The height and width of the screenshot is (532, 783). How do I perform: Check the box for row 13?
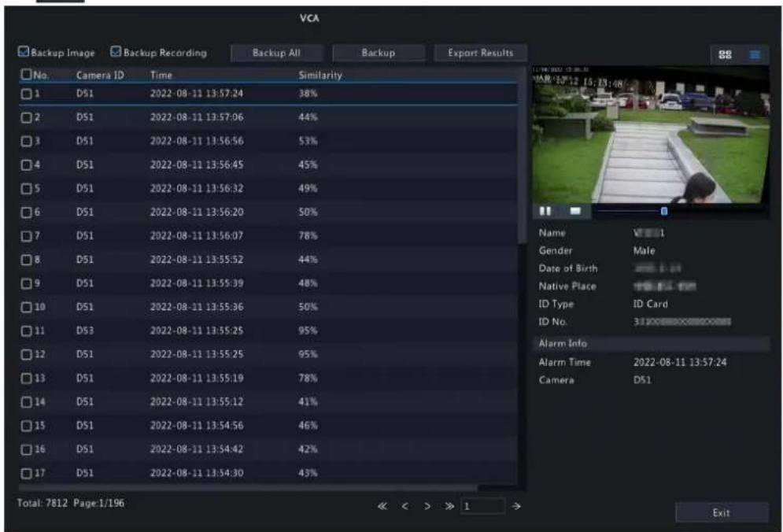click(27, 378)
